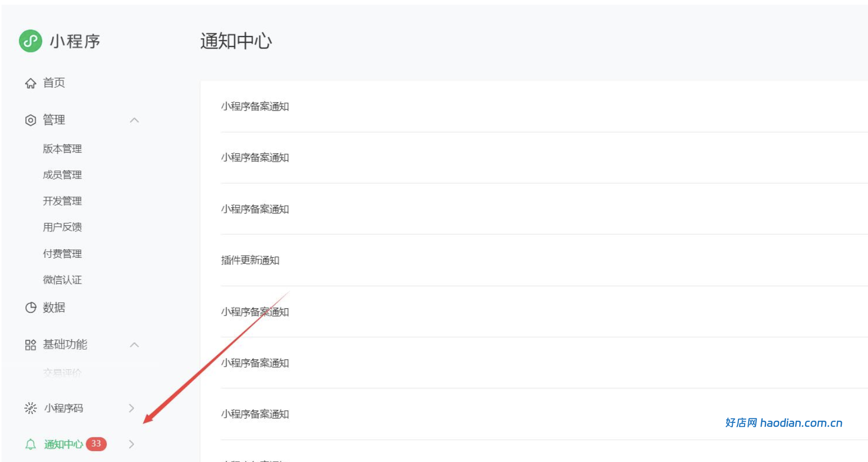Select 开发管理 menu item
The width and height of the screenshot is (868, 462).
62,201
